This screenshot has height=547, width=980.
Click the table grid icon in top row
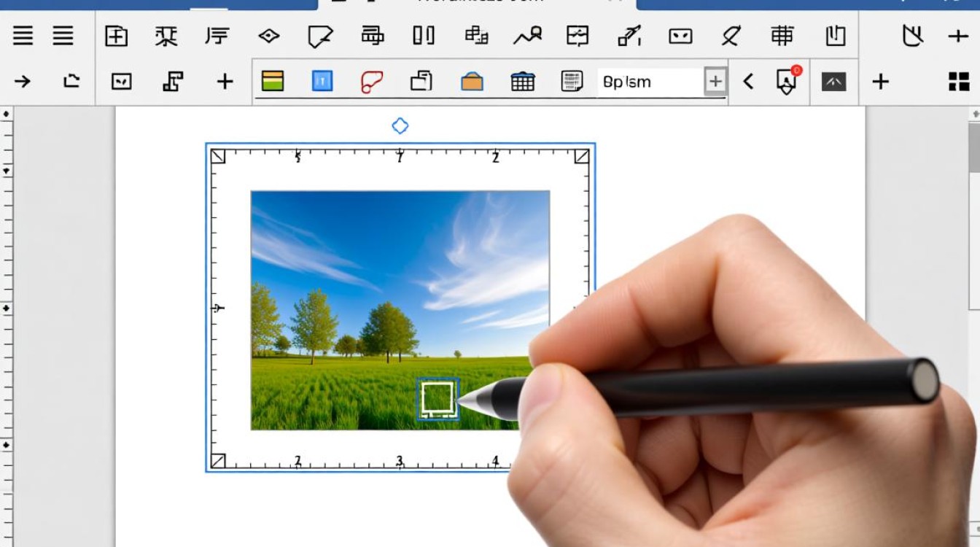[x=782, y=34]
